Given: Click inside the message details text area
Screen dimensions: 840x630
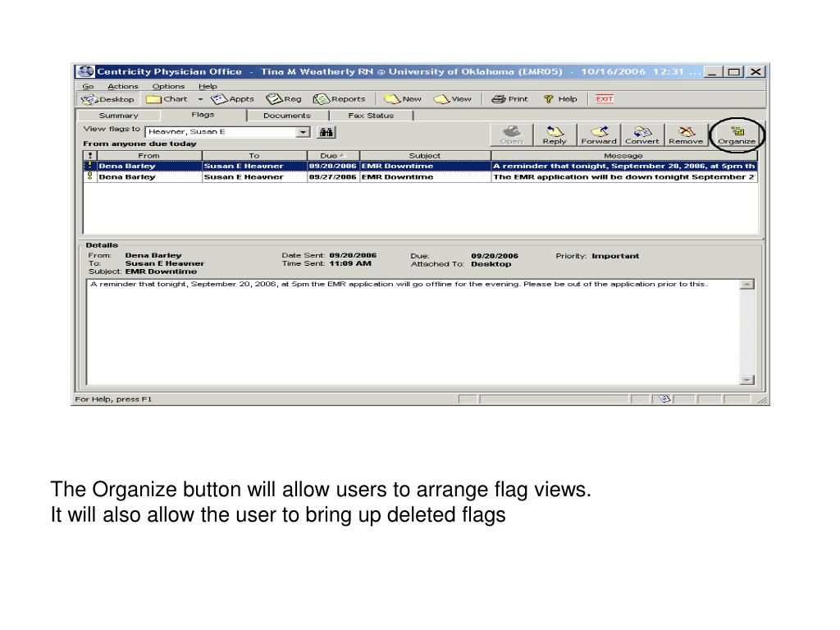Looking at the screenshot, I should point(413,332).
